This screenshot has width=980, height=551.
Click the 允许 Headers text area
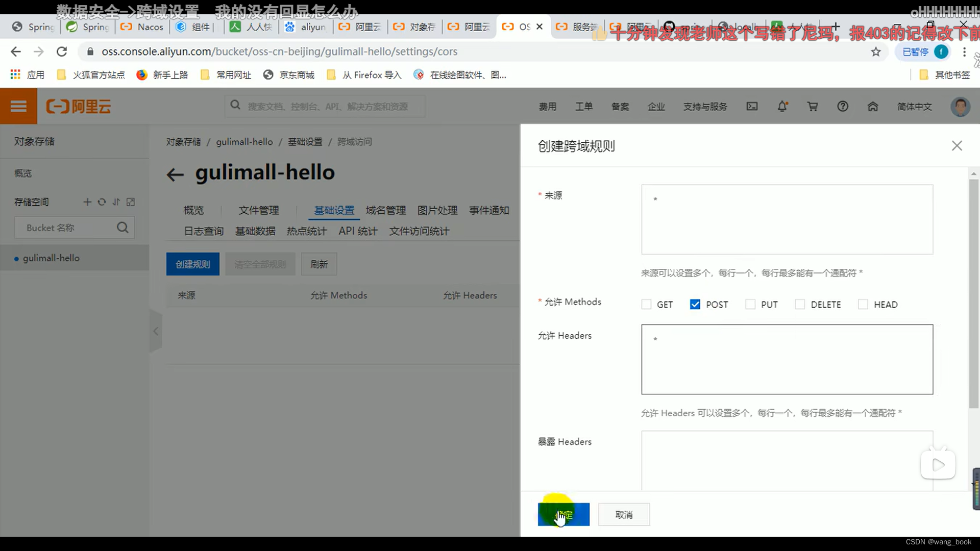pos(787,359)
